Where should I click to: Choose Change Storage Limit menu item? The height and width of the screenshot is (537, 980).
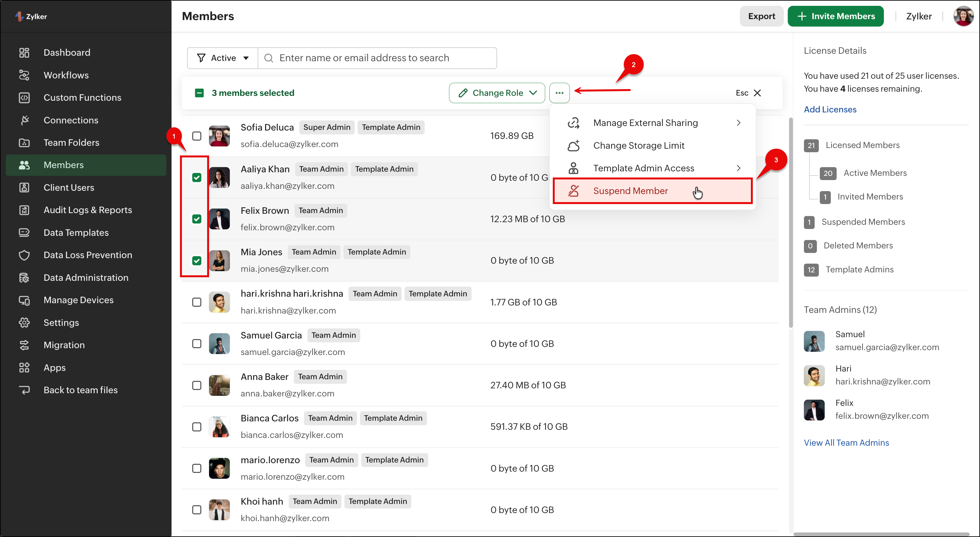click(652, 145)
